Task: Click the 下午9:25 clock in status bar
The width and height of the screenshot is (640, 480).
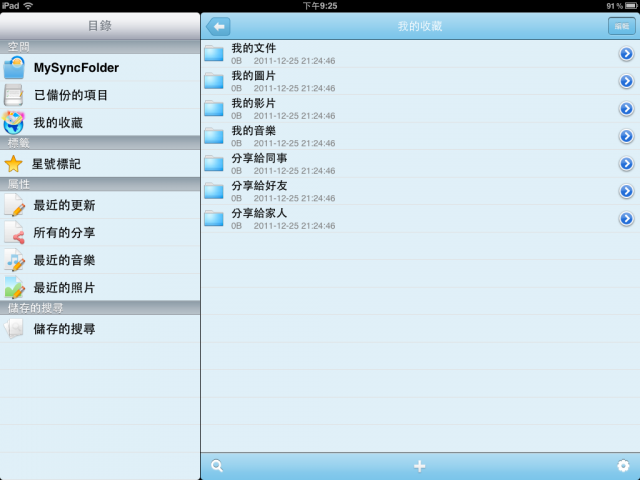Action: click(x=320, y=6)
